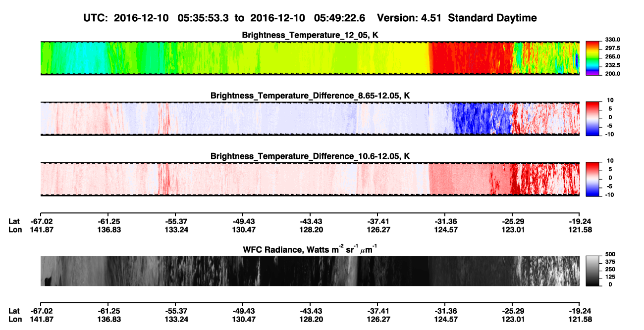
Task: Click the 10.6-12.05 difference image strip
Action: [310, 179]
